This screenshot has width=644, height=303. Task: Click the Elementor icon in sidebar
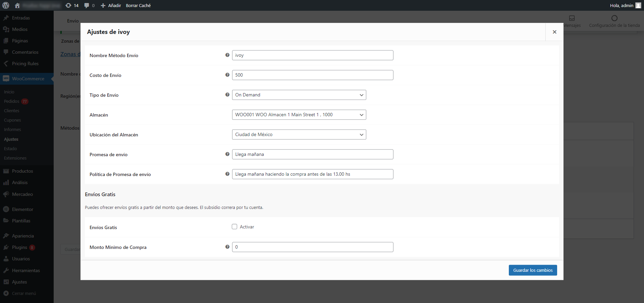coord(6,209)
